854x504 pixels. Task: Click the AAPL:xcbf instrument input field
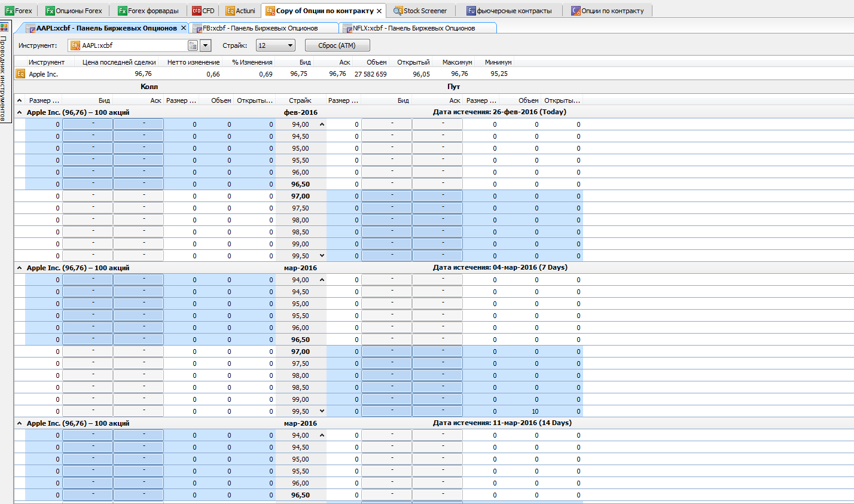pos(127,45)
